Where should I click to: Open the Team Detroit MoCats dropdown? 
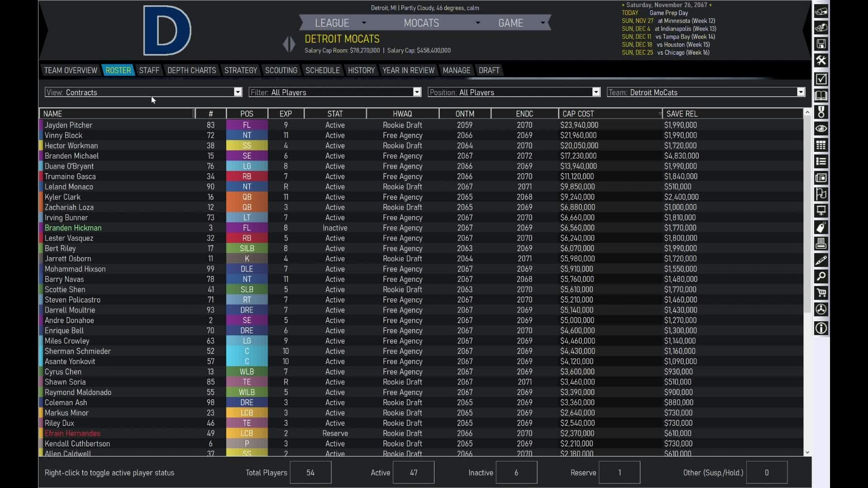click(x=800, y=92)
